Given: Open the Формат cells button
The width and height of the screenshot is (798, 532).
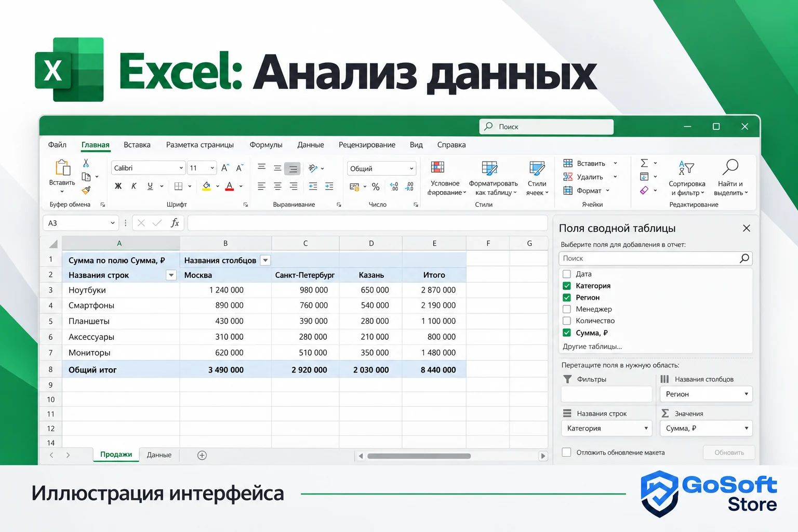Looking at the screenshot, I should click(x=586, y=191).
